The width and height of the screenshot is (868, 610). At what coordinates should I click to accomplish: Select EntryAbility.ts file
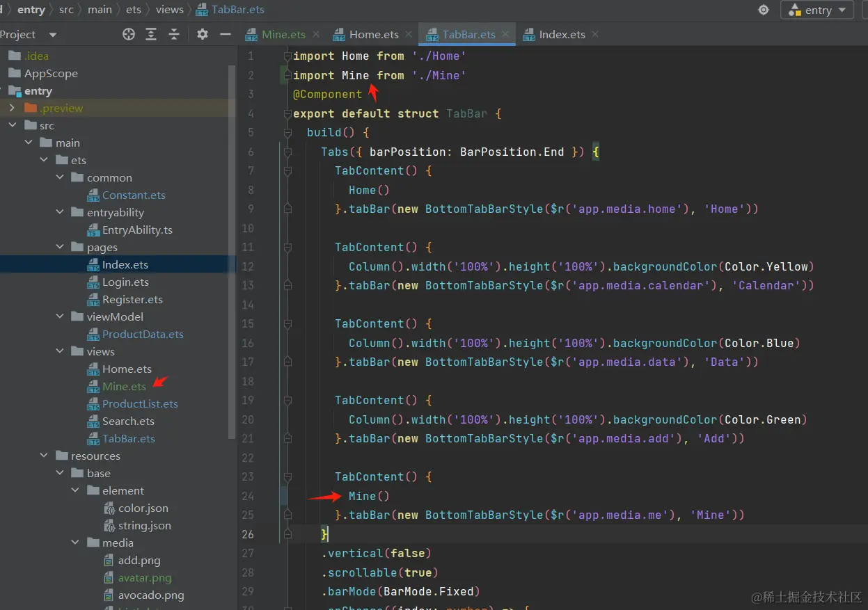click(x=137, y=230)
